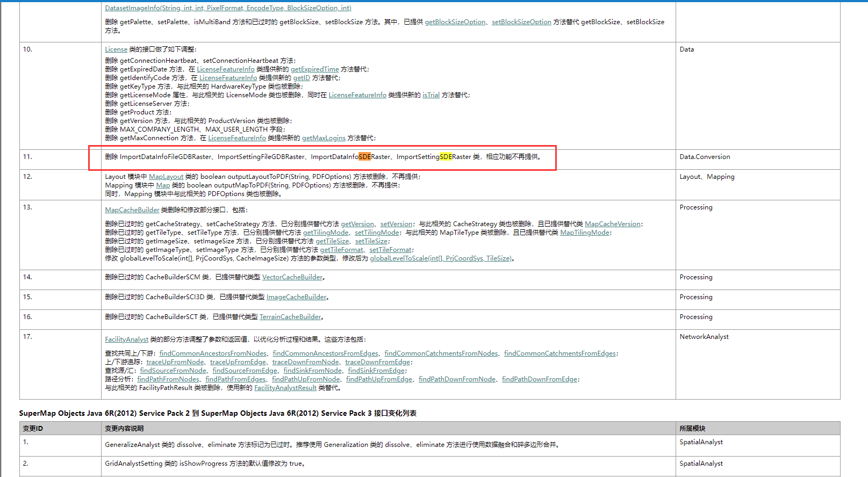868x477 pixels.
Task: Open the FacilityAnalystResult class link
Action: (285, 388)
